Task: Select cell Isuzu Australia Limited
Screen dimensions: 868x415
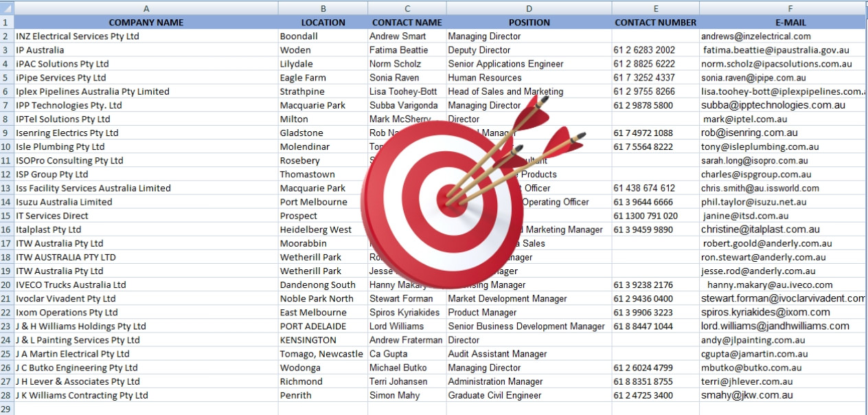Action: pos(146,202)
